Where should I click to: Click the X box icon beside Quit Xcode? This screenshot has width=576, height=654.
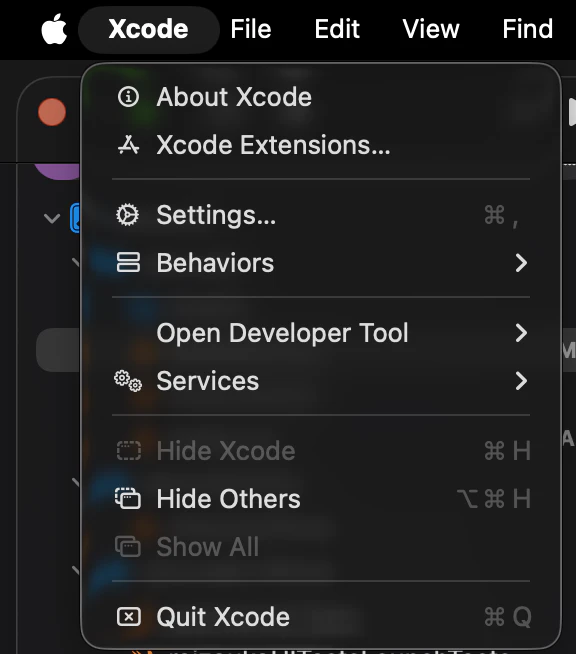tap(128, 616)
